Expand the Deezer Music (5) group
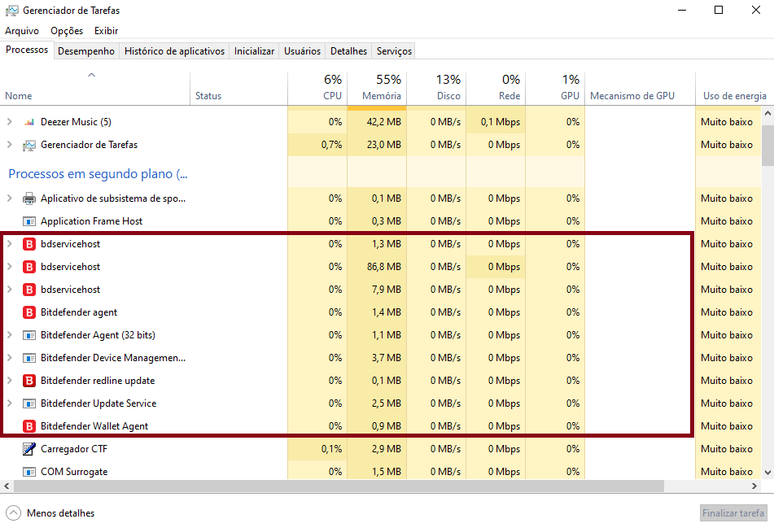 tap(10, 121)
